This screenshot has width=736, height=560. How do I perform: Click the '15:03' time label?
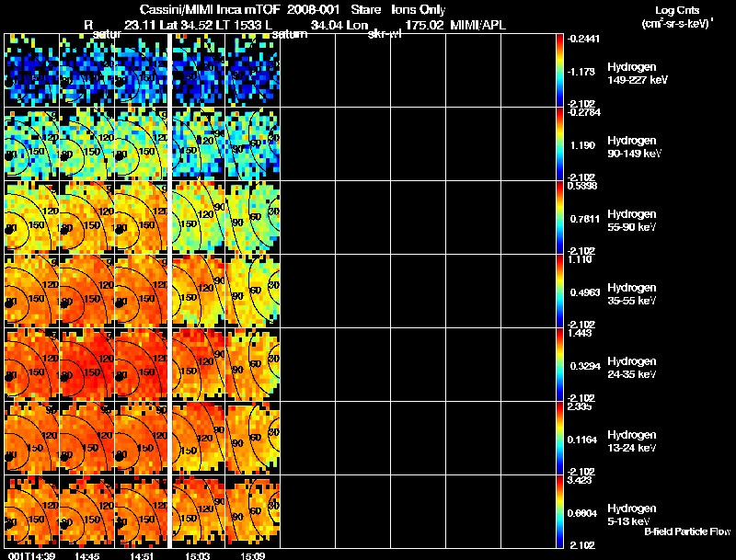click(x=197, y=555)
